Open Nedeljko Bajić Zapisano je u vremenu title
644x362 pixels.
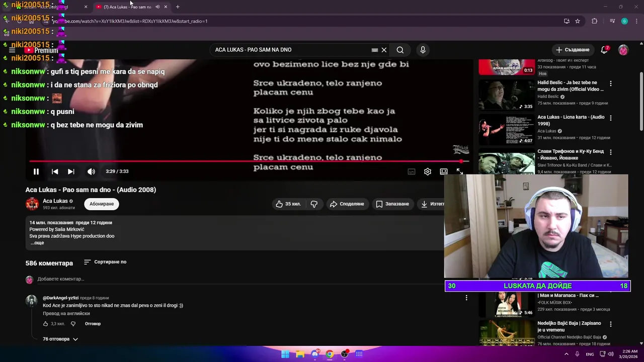(x=569, y=326)
